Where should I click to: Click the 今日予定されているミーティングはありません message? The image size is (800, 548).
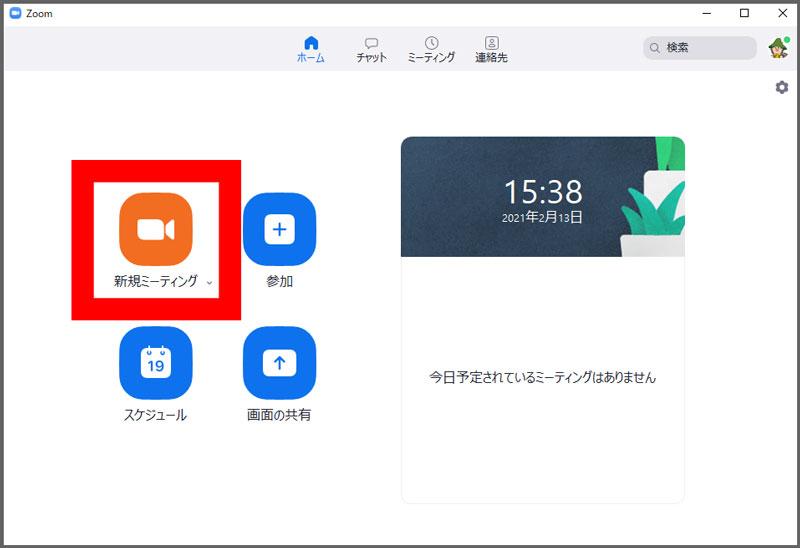click(542, 378)
